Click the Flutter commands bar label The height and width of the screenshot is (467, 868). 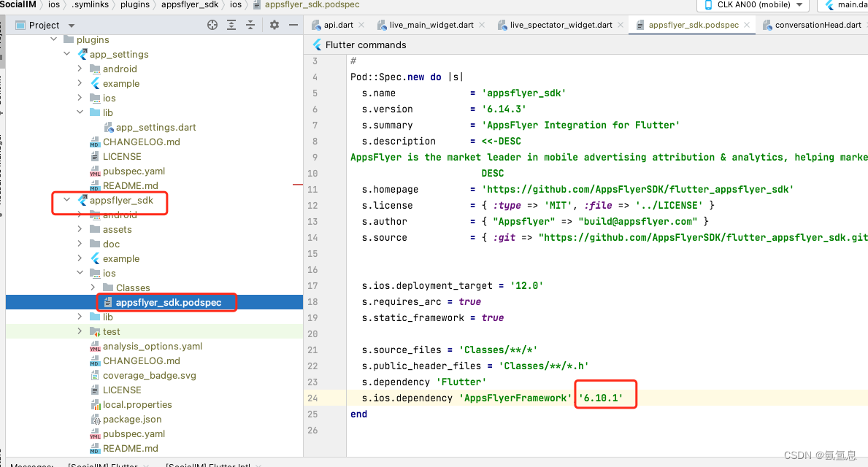pyautogui.click(x=366, y=45)
